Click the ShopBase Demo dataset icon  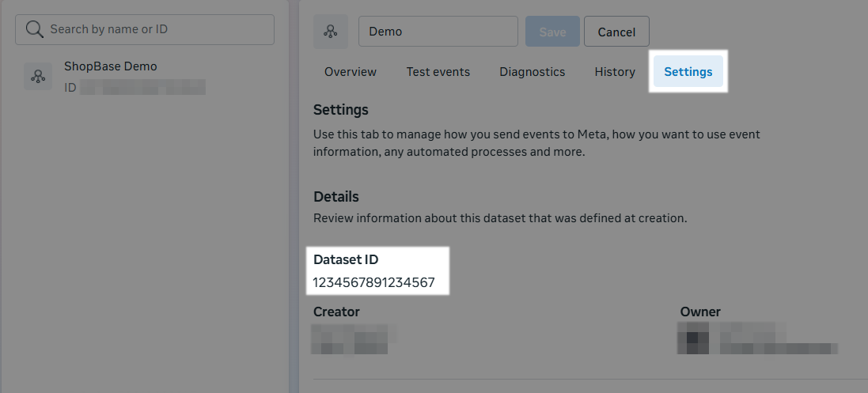(x=38, y=76)
